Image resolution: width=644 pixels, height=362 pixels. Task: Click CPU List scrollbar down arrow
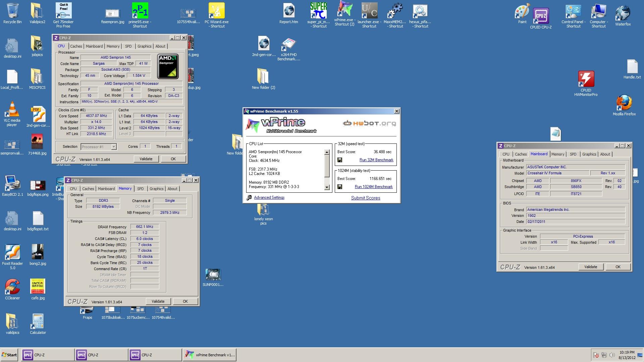coord(327,187)
